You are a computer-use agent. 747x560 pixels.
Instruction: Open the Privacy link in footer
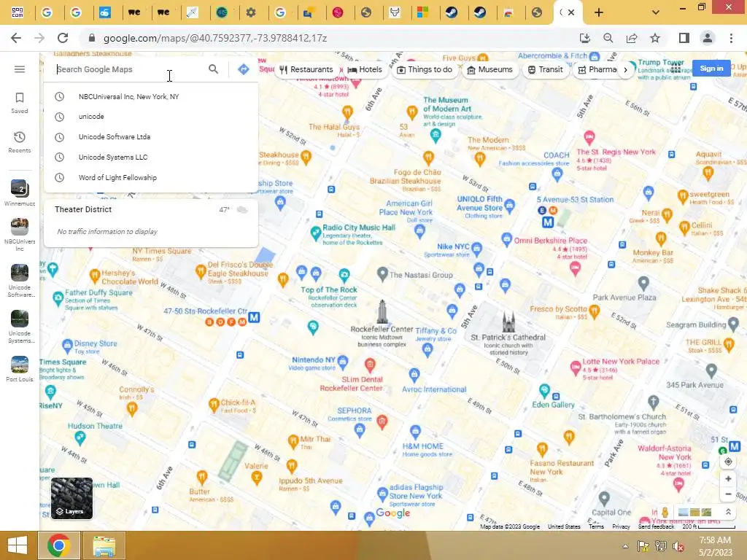pos(621,526)
